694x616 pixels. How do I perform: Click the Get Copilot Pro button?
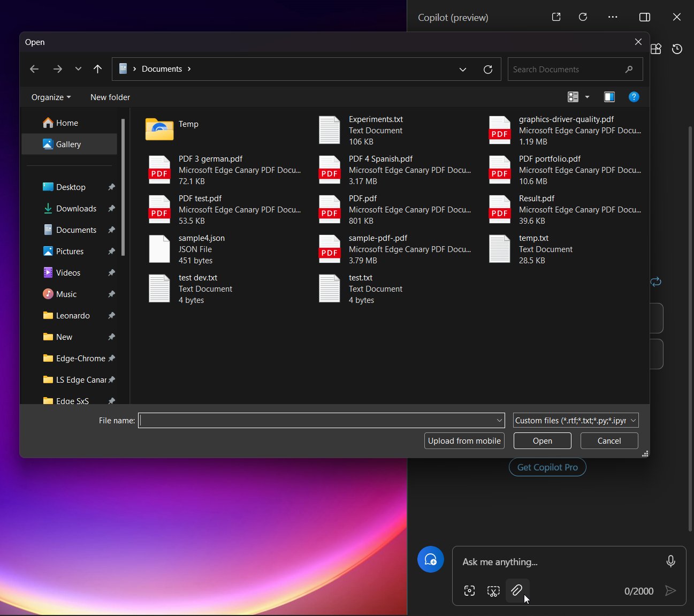tap(547, 467)
